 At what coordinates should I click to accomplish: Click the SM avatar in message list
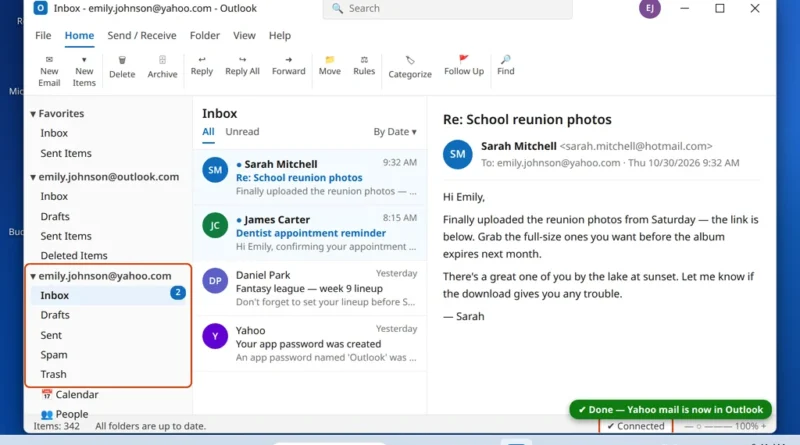[x=215, y=170]
